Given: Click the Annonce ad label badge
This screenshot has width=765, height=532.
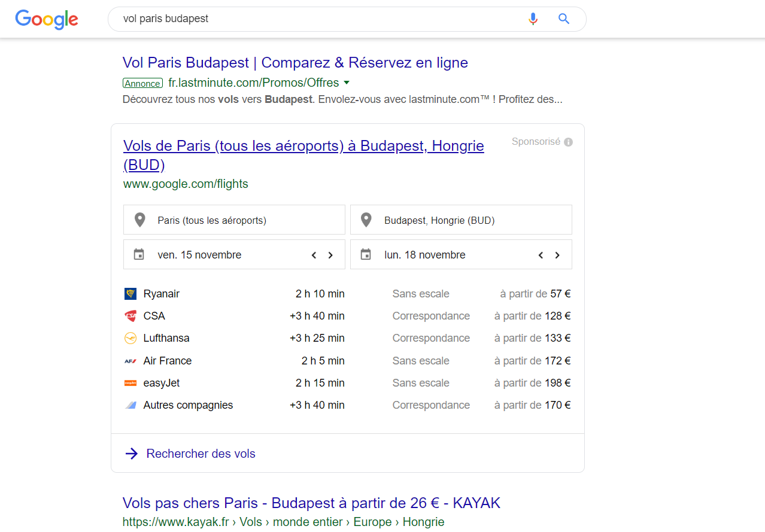Looking at the screenshot, I should tap(142, 83).
